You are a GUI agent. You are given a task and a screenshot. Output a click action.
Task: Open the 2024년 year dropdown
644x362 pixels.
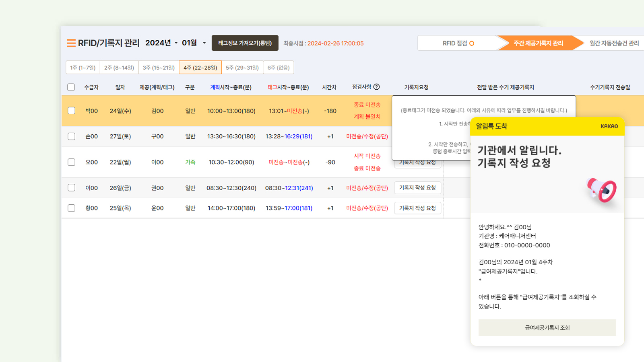[161, 43]
